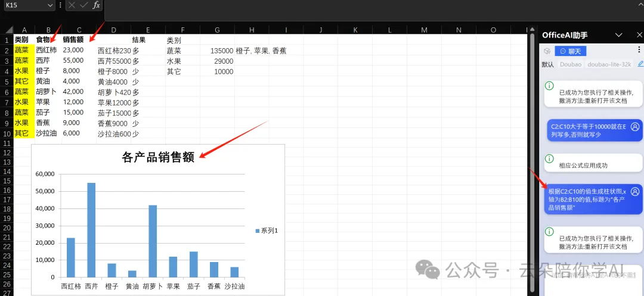Click cell E1 containing 结果

(x=148, y=40)
